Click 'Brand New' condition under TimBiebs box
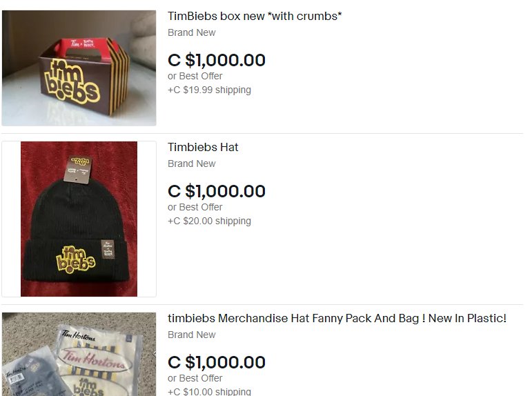 (x=192, y=32)
